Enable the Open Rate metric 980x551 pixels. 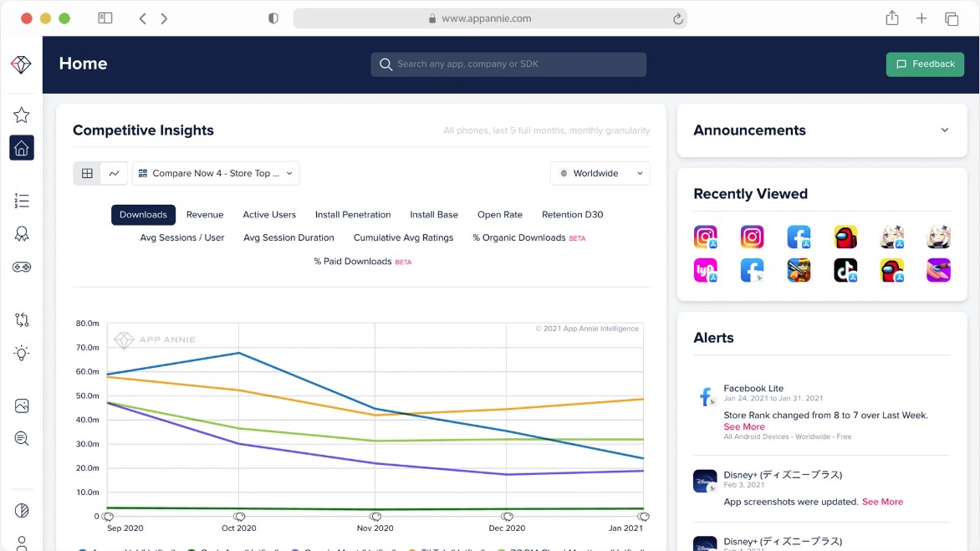click(x=500, y=214)
